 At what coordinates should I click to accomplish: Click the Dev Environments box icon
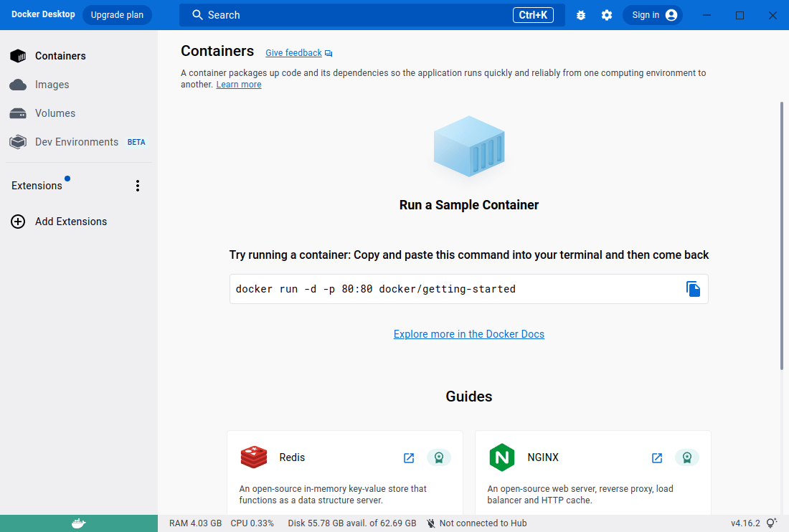pyautogui.click(x=18, y=142)
